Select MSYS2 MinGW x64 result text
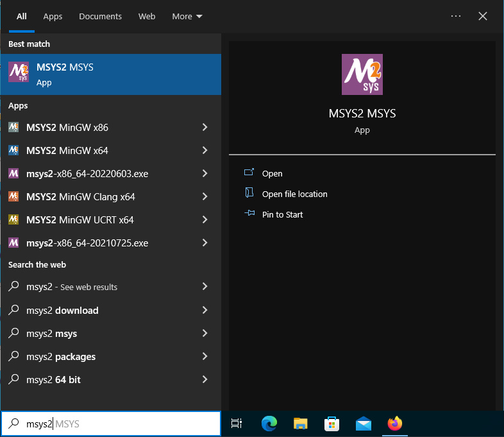The width and height of the screenshot is (504, 437). 67,151
